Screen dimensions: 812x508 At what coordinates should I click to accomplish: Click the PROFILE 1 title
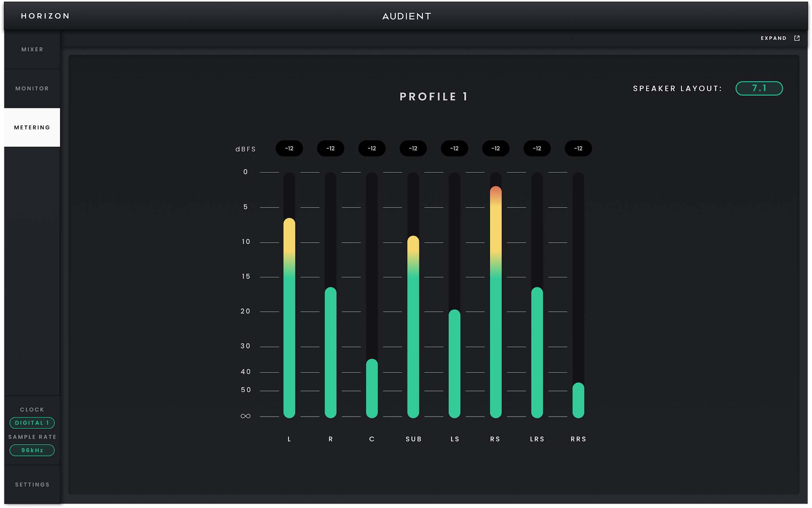(x=434, y=97)
